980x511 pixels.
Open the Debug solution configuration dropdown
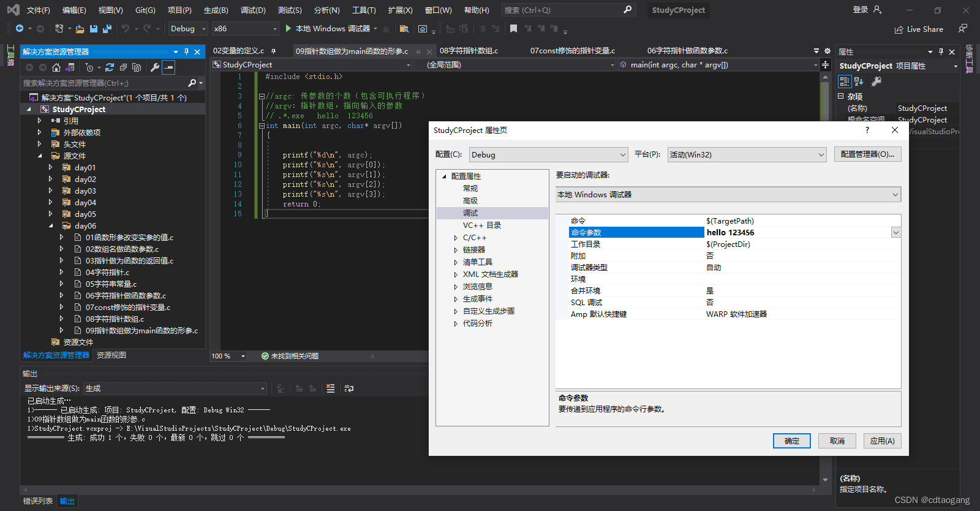(x=189, y=29)
